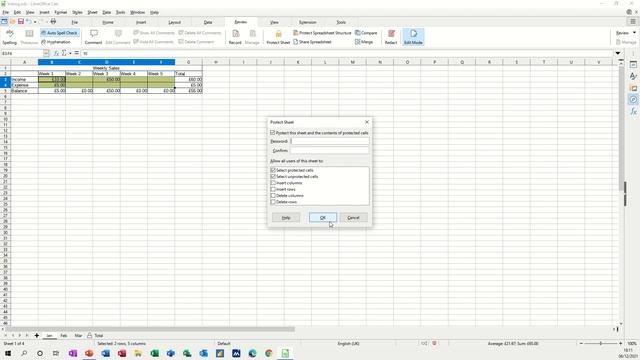The image size is (640, 360).
Task: Open the Data menu in the menu bar
Action: 107,12
